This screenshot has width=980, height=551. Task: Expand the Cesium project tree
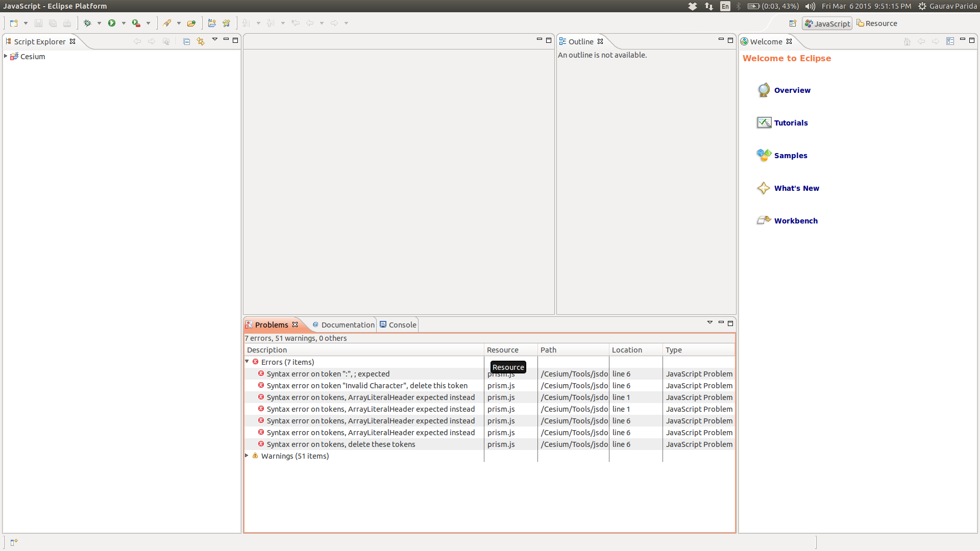[6, 56]
